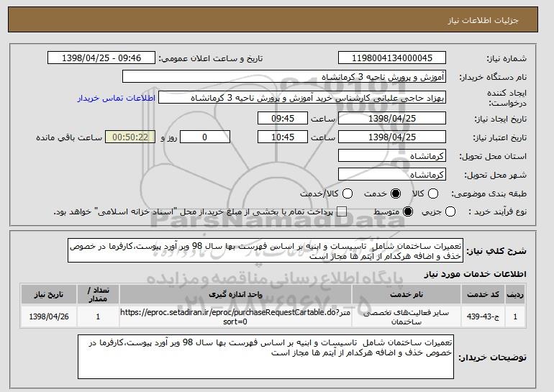The width and height of the screenshot is (554, 392).
Task: Click the شرح کلی نیاز text box
Action: 265,251
